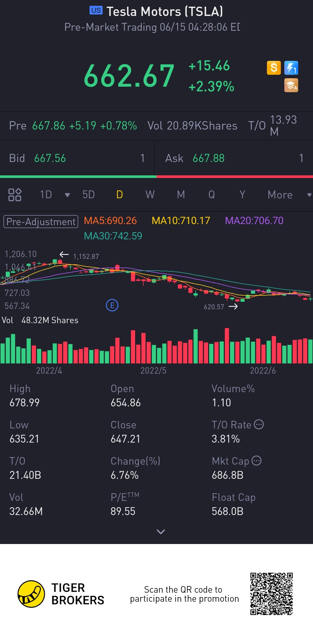This screenshot has height=644, width=313.
Task: Tap the MA30:742.59 indicator label
Action: (113, 236)
